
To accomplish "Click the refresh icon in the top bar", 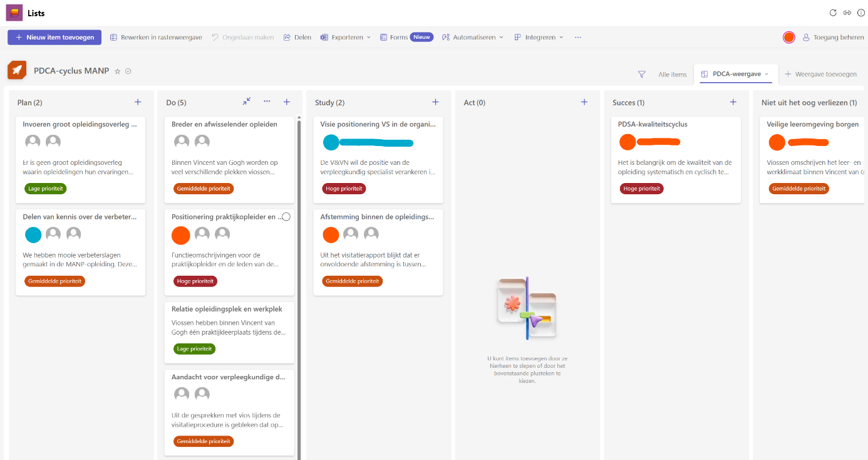I will pos(833,13).
